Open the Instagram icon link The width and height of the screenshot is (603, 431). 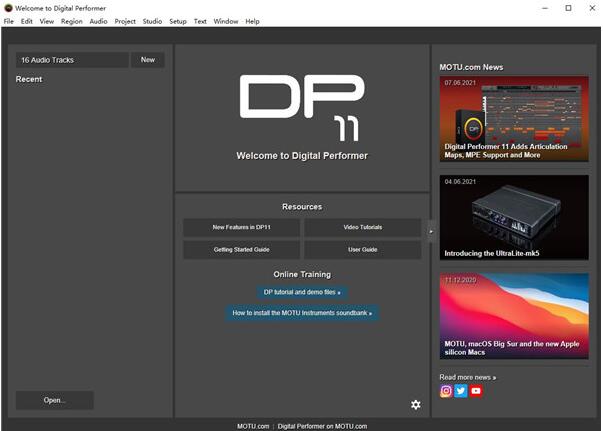coord(446,391)
